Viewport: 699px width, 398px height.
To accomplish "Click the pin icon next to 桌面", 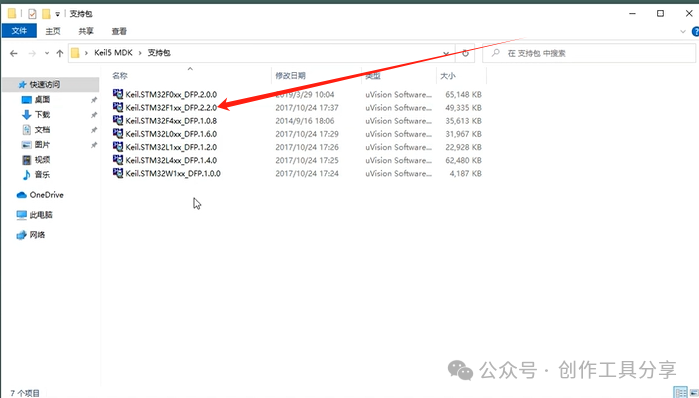I will coord(94,100).
